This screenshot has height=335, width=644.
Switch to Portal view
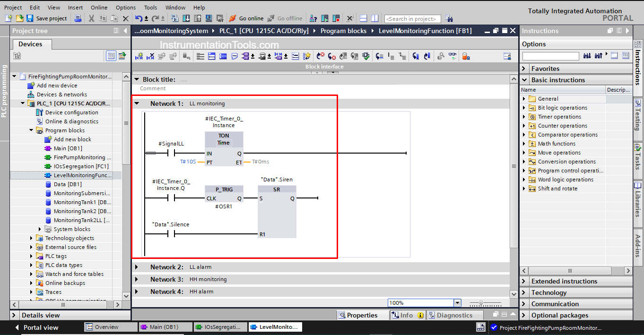[x=37, y=327]
